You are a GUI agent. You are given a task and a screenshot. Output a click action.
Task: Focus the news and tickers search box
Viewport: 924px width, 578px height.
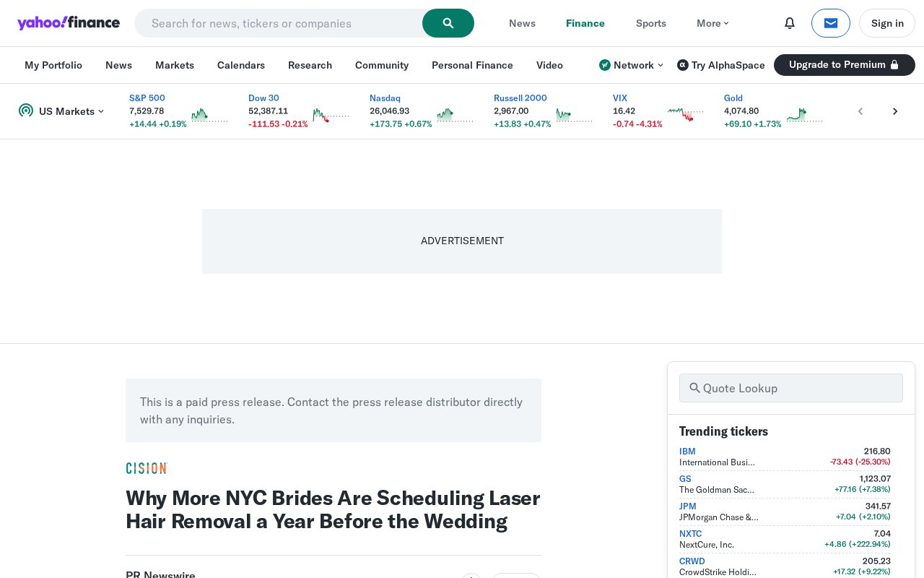(x=279, y=23)
